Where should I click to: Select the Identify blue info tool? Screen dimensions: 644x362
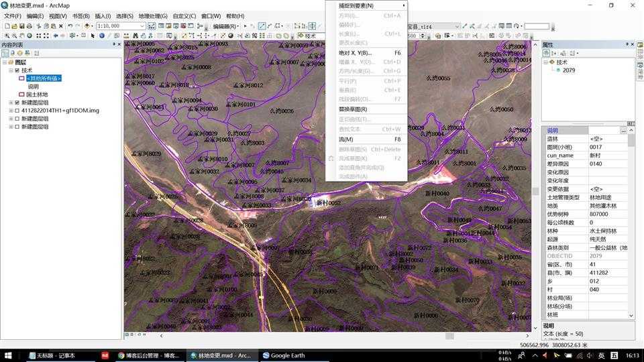[101, 36]
